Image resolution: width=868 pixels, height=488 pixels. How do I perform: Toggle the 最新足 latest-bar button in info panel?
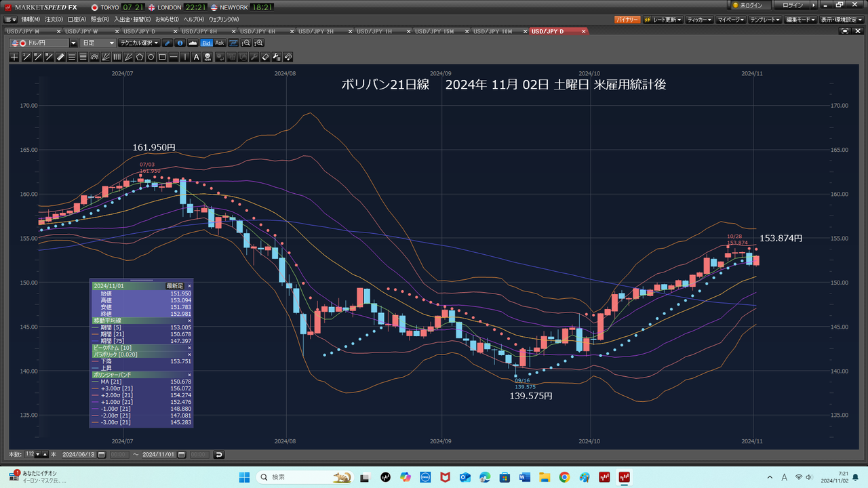175,286
